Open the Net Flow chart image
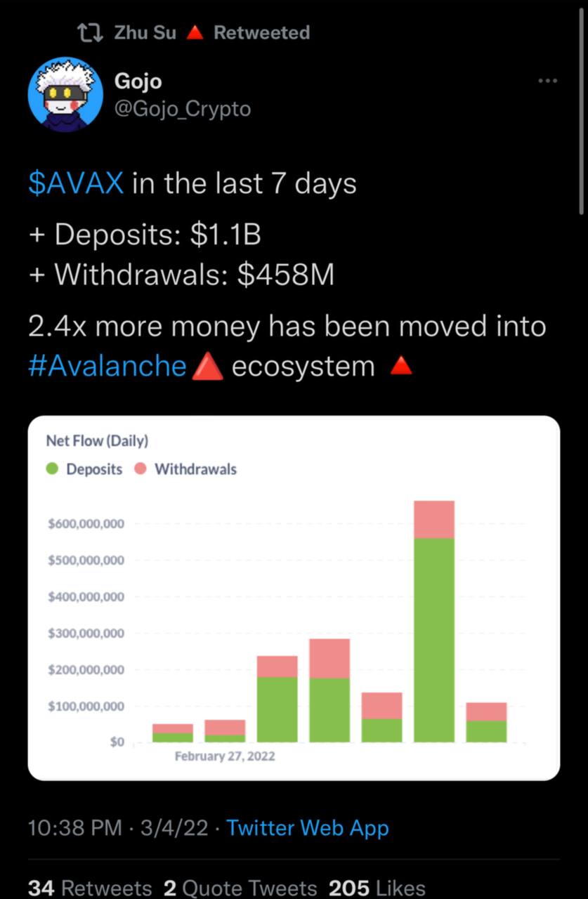The height and width of the screenshot is (899, 588). click(294, 597)
